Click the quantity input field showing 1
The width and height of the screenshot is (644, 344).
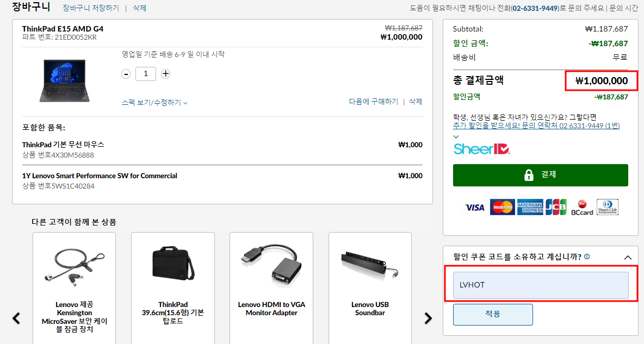146,74
